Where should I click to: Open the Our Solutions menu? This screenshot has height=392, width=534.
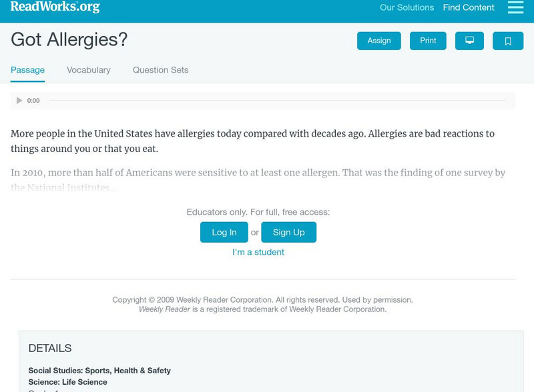tap(407, 8)
